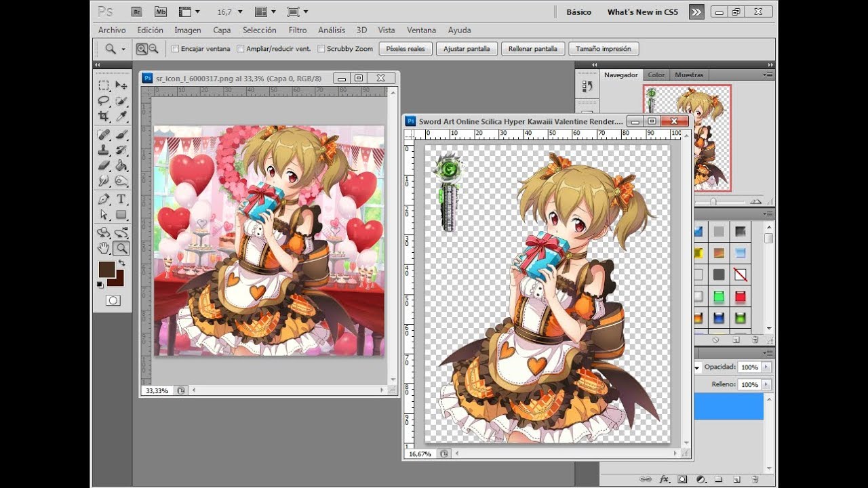The width and height of the screenshot is (868, 488).
Task: Delete layer with Layers panel trash icon
Action: coord(754,479)
